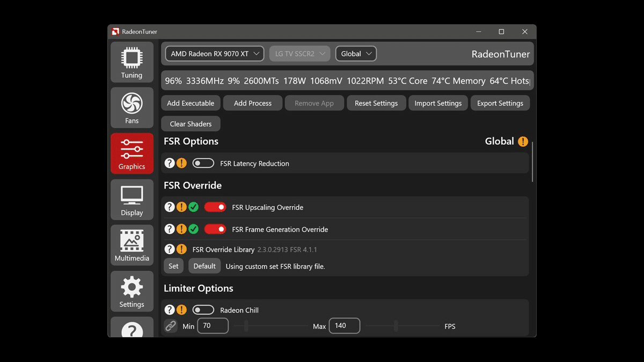This screenshot has height=362, width=644.
Task: Click Import Settings
Action: tap(438, 103)
